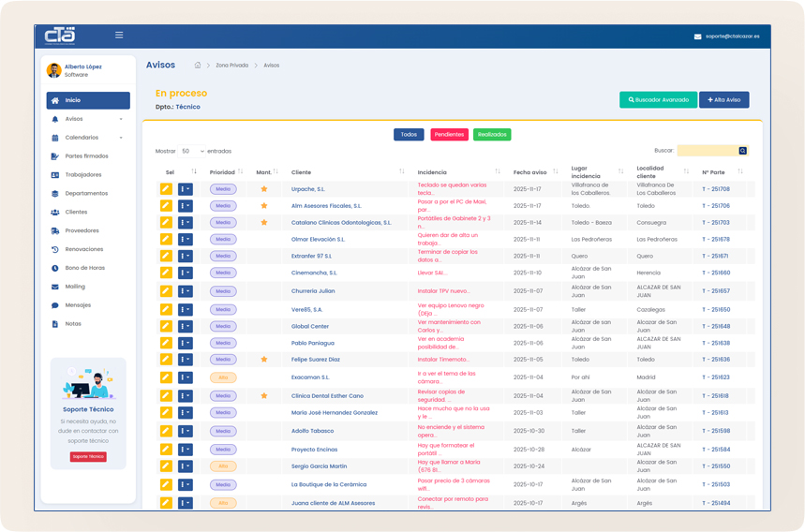Click the search magnifier icon beside Buscar
The height and width of the screenshot is (532, 805).
point(743,151)
